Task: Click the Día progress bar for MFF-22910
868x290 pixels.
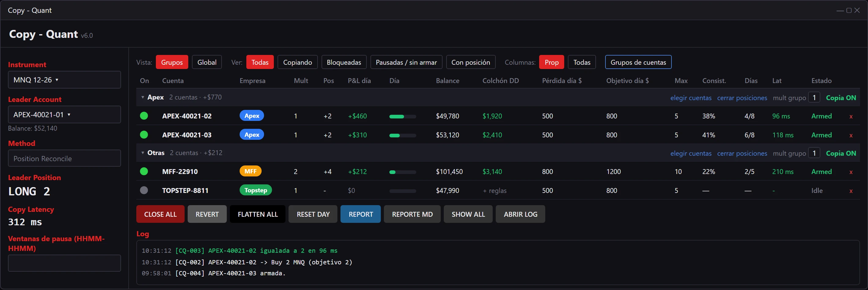Action: click(x=403, y=172)
